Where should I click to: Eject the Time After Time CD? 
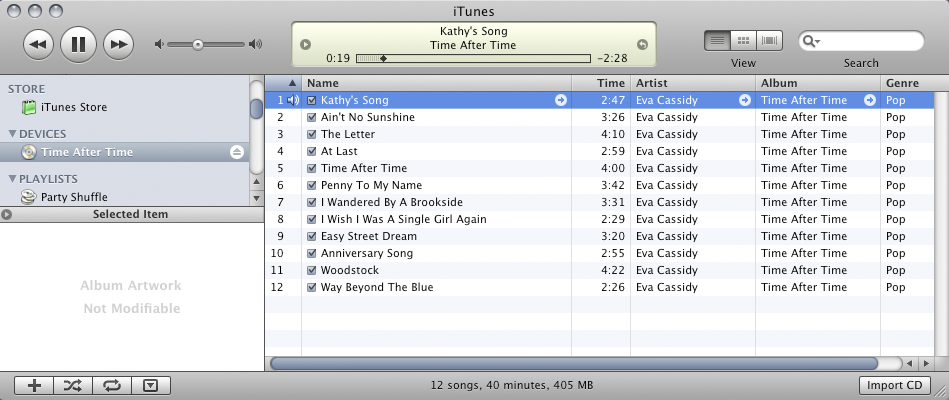(x=236, y=152)
